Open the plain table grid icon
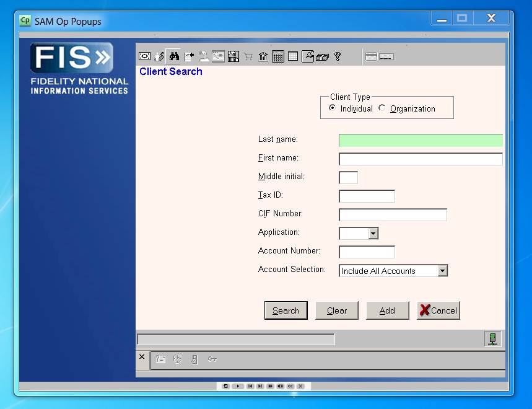This screenshot has width=532, height=409. 293,56
